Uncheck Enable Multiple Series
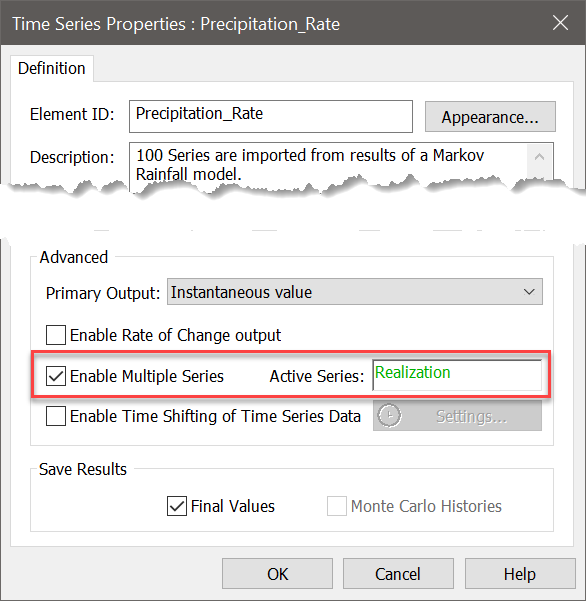The width and height of the screenshot is (586, 601). point(56,376)
